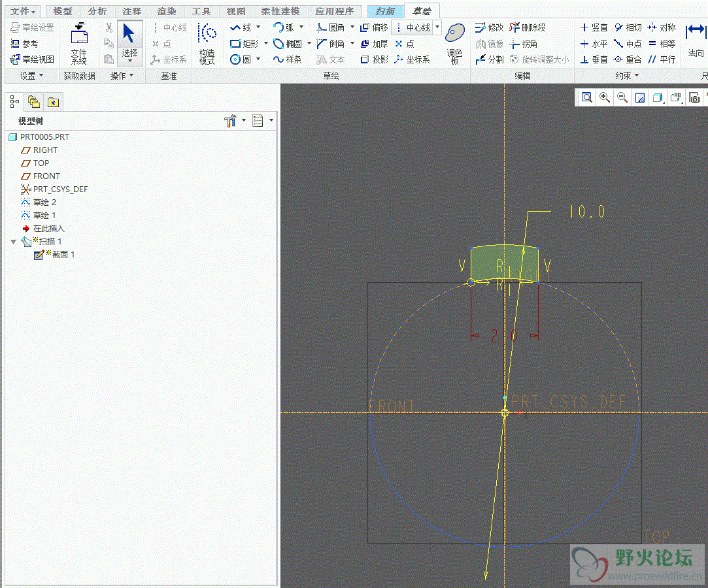Select the FRONT datum plane in tree

(x=41, y=176)
